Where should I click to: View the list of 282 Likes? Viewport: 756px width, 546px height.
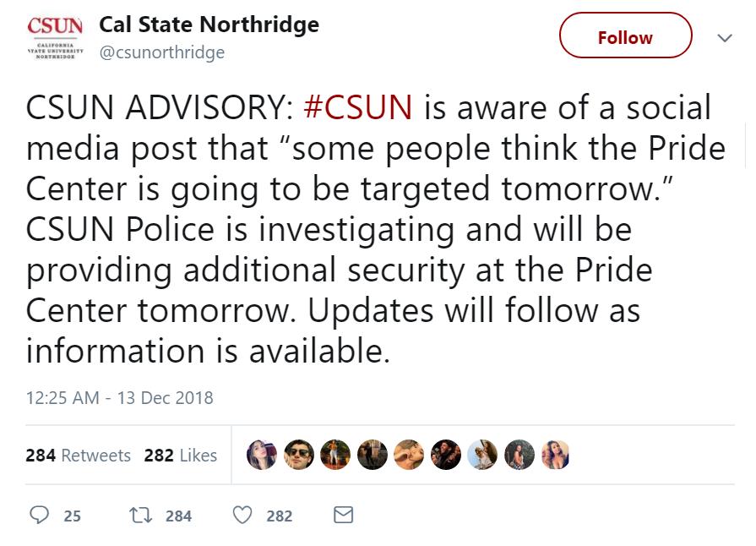click(x=180, y=456)
